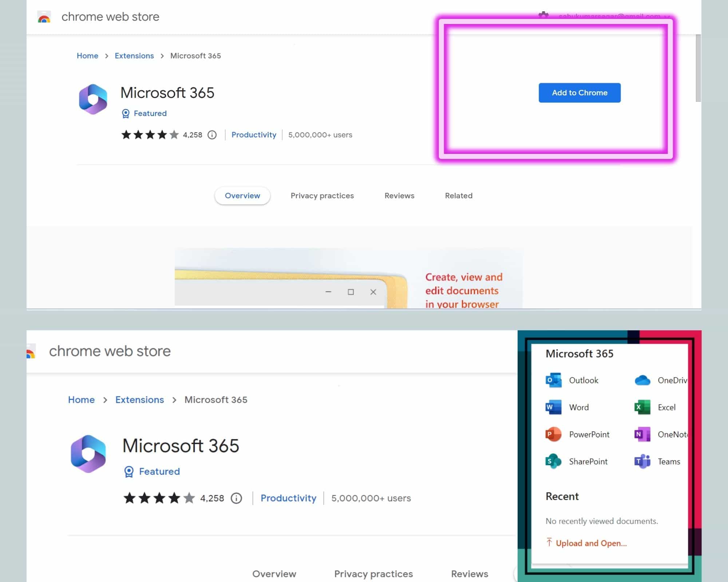Open Productivity category link in top screenshot
This screenshot has width=728, height=582.
click(x=254, y=135)
